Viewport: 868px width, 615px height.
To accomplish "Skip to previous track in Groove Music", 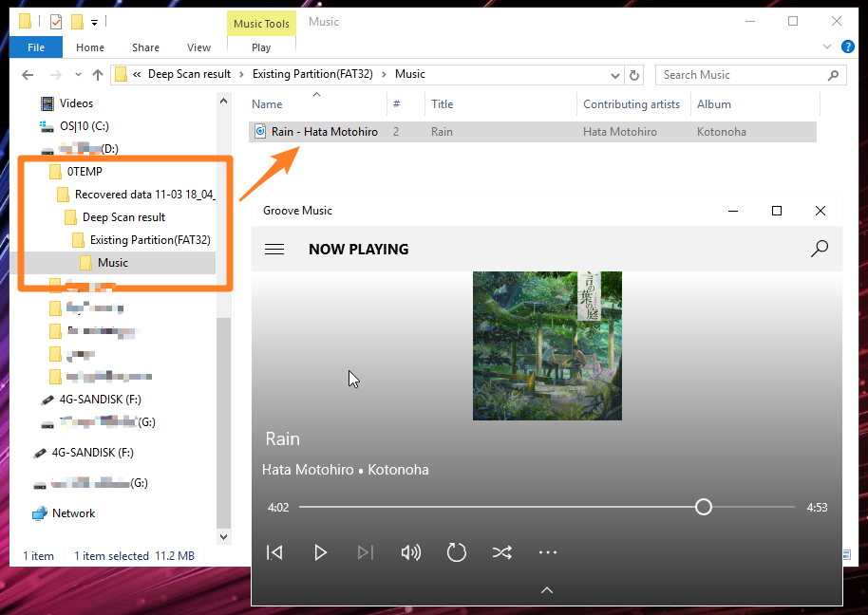I will pos(274,552).
